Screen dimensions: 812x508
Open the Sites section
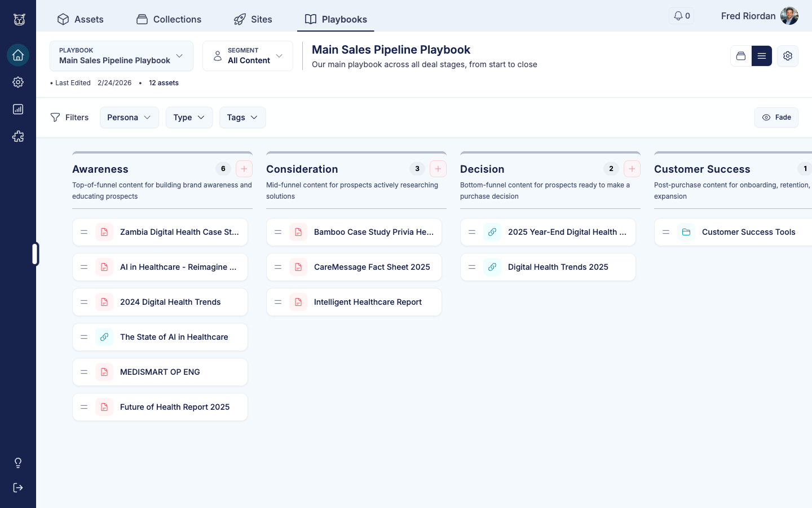tap(253, 19)
